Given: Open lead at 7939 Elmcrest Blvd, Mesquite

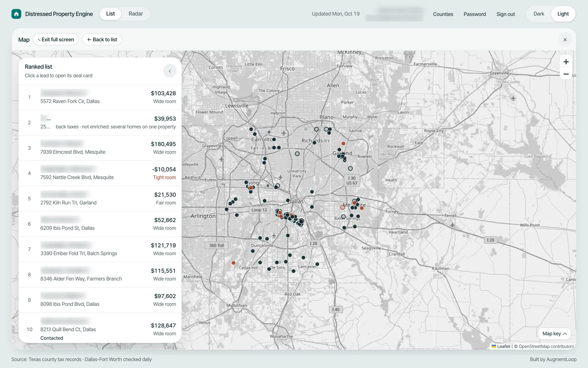Looking at the screenshot, I should tap(100, 148).
